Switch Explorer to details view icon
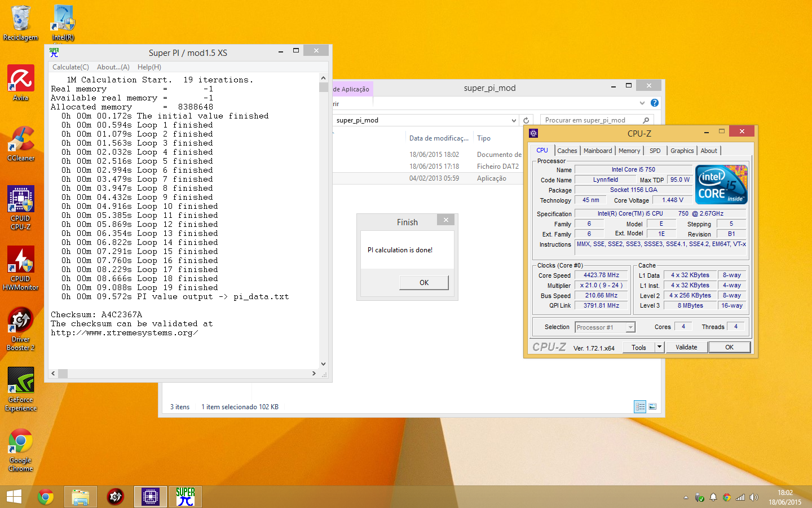Viewport: 812px width, 508px height. (x=640, y=406)
